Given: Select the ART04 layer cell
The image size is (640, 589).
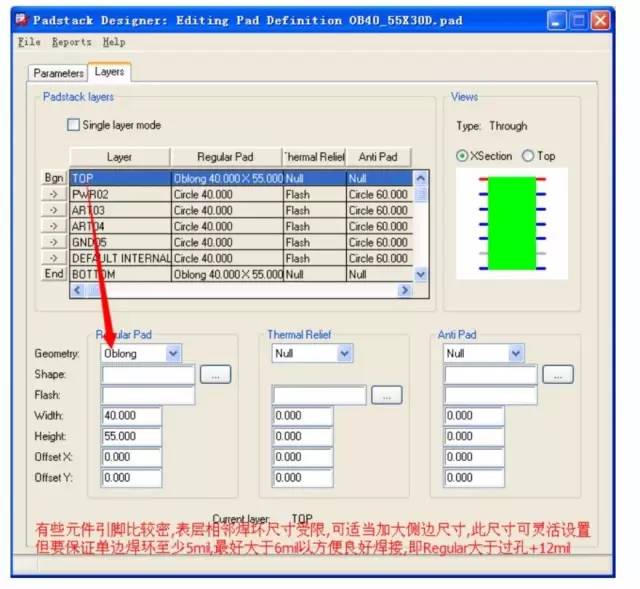Looking at the screenshot, I should point(120,226).
